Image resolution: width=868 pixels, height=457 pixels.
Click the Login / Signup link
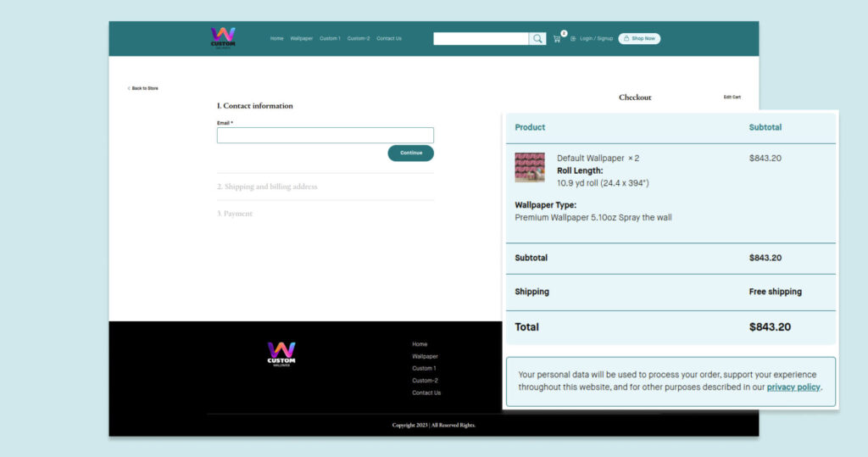tap(596, 39)
